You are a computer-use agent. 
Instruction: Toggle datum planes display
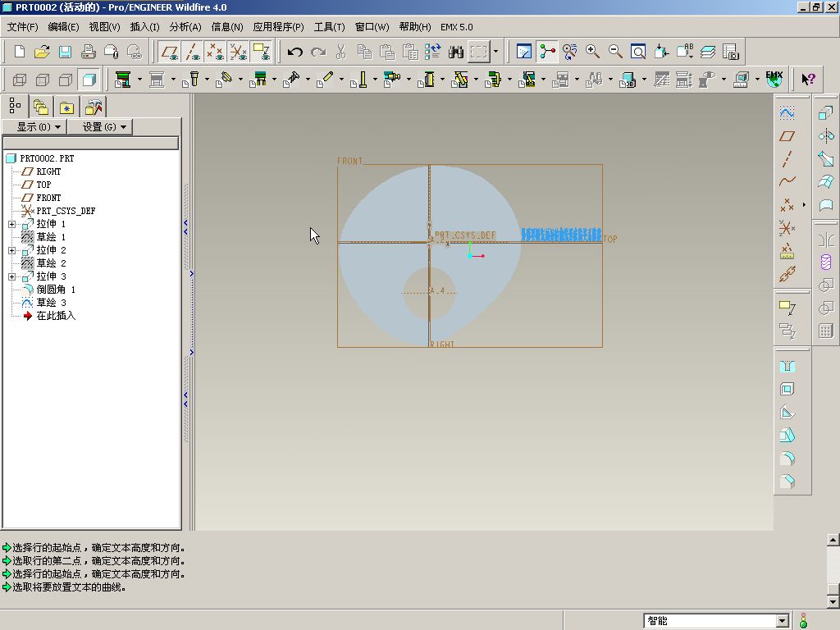click(169, 52)
